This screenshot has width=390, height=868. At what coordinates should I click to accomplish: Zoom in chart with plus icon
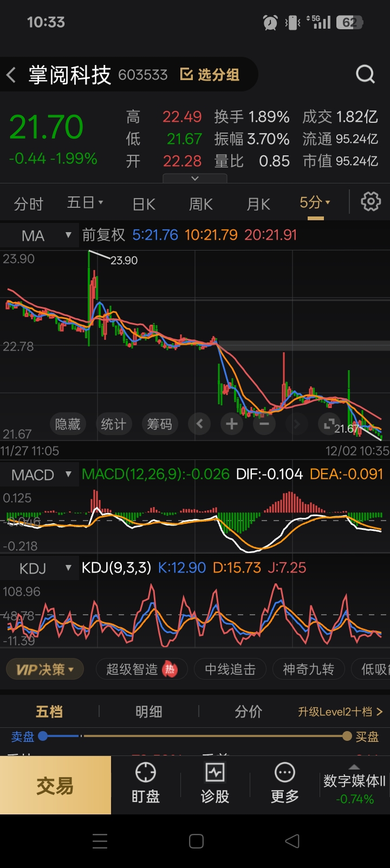coord(232,424)
